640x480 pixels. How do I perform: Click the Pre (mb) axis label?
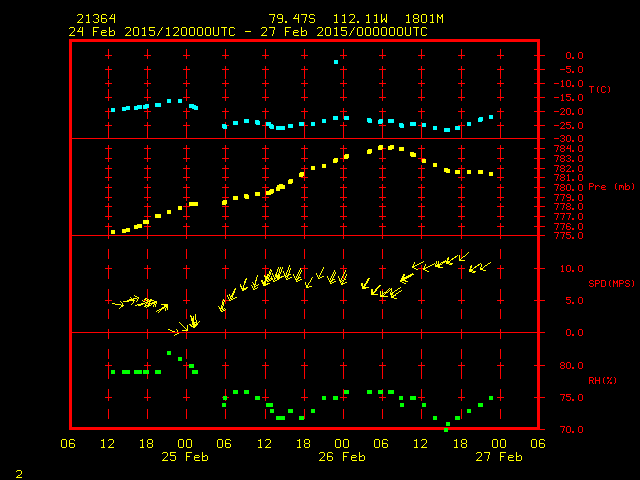coord(611,187)
